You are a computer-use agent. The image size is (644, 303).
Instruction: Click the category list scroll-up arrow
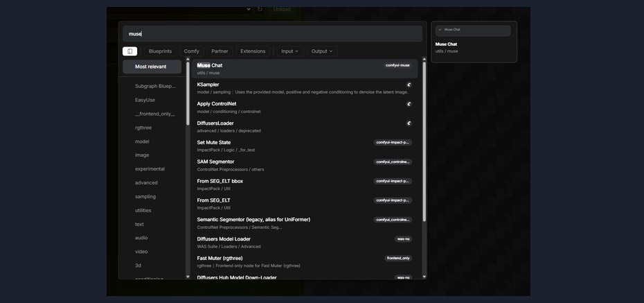[x=188, y=59]
